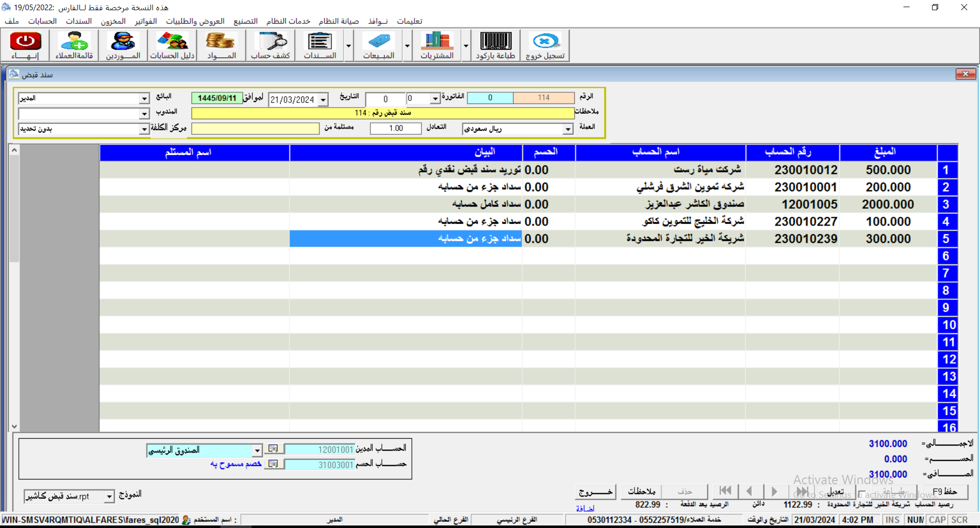The width and height of the screenshot is (980, 528).
Task: Select the highlighted سداد جزء من حسابه cell in row 5
Action: pyautogui.click(x=406, y=239)
